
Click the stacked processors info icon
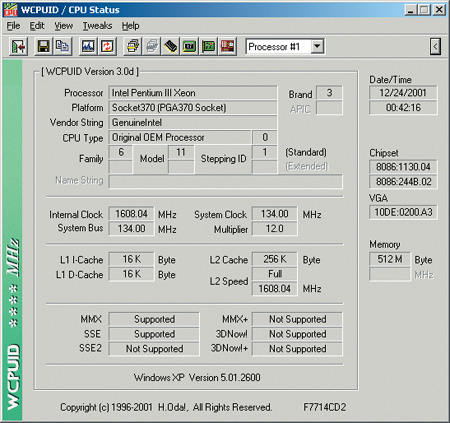tap(133, 46)
